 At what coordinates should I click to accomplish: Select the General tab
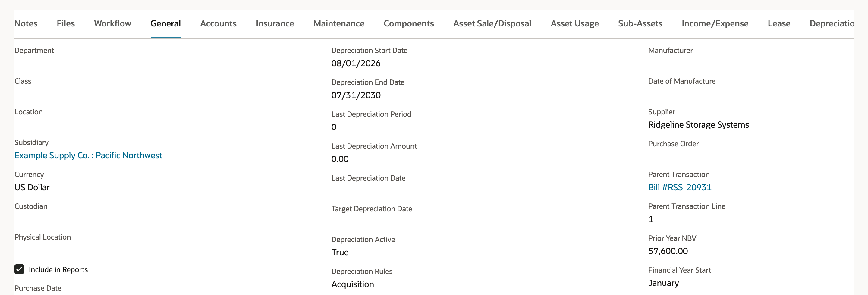click(165, 23)
